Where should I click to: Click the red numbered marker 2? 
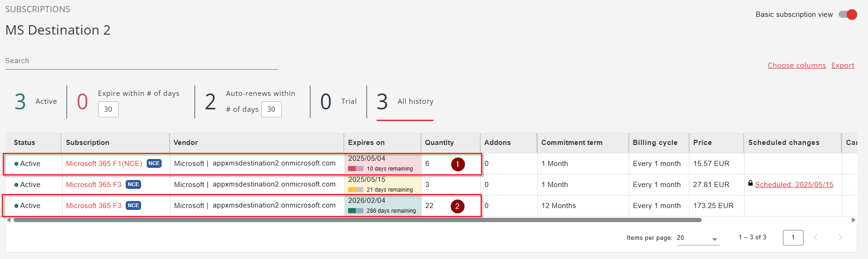pos(457,206)
